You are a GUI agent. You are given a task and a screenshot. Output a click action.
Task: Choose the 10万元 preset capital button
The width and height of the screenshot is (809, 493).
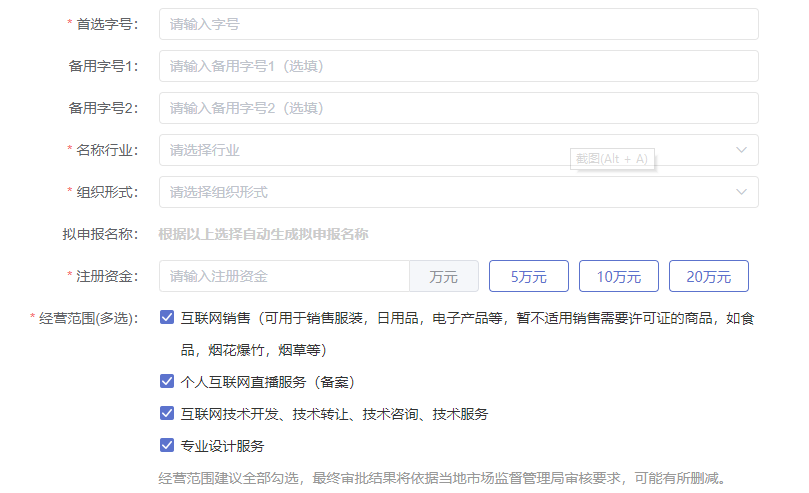click(x=618, y=276)
